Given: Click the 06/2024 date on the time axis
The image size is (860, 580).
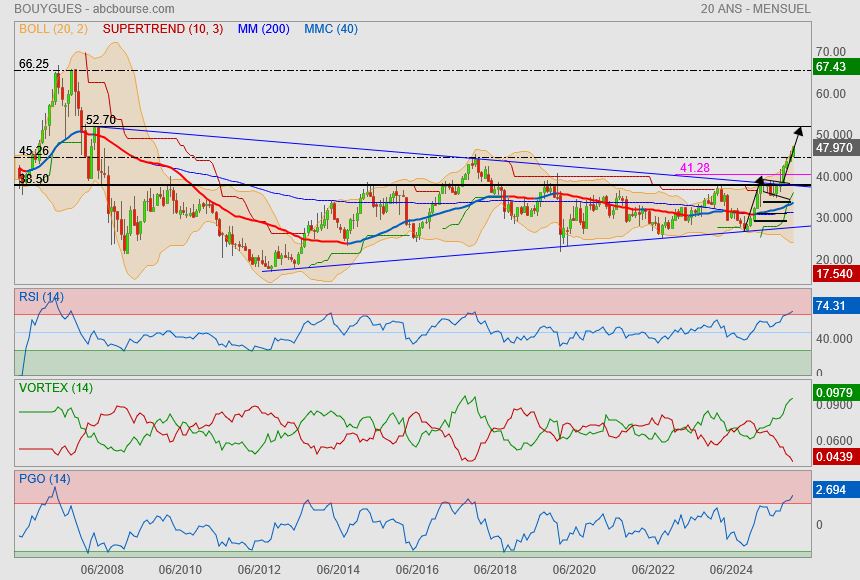Looking at the screenshot, I should [x=731, y=570].
